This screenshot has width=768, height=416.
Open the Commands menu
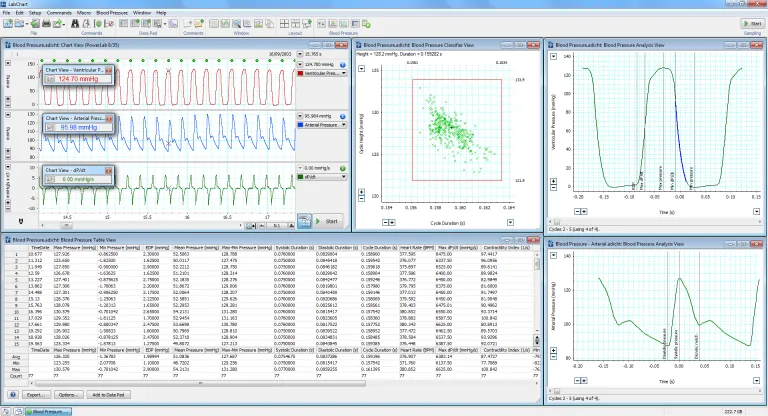59,13
